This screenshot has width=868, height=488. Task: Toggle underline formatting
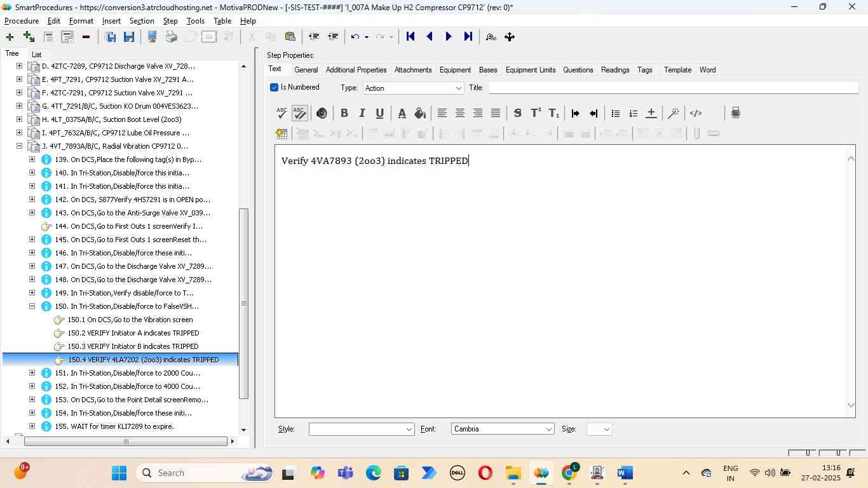(379, 113)
